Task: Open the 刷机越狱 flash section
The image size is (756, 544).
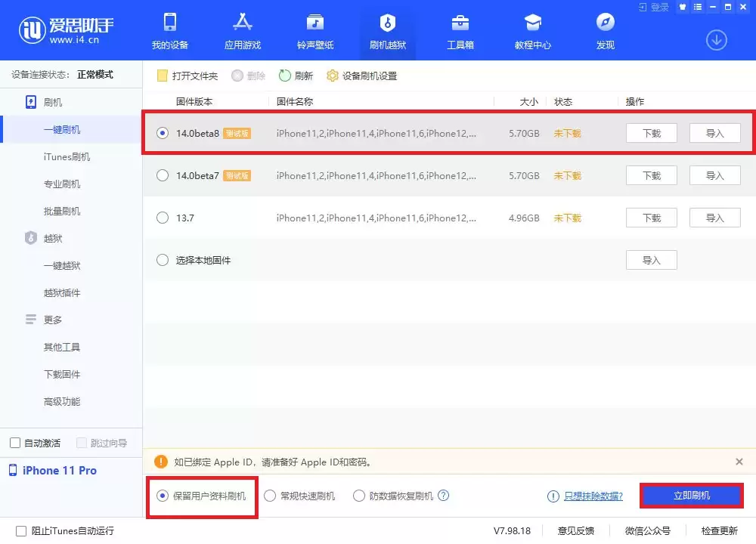Action: click(x=388, y=30)
